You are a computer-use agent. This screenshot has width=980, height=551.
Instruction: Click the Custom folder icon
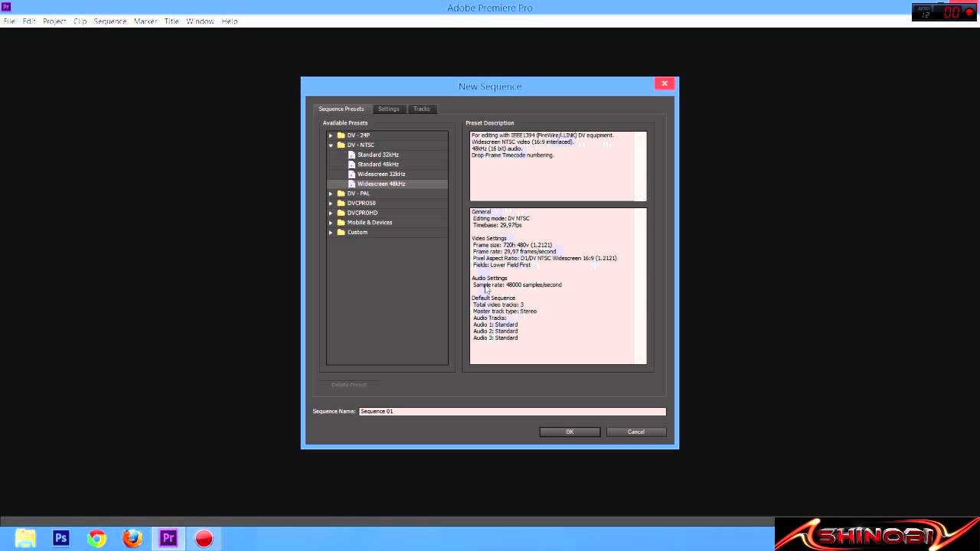click(341, 233)
